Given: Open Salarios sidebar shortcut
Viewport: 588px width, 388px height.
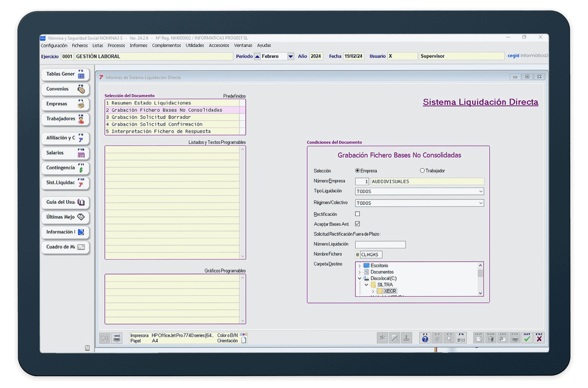Looking at the screenshot, I should pyautogui.click(x=65, y=153).
